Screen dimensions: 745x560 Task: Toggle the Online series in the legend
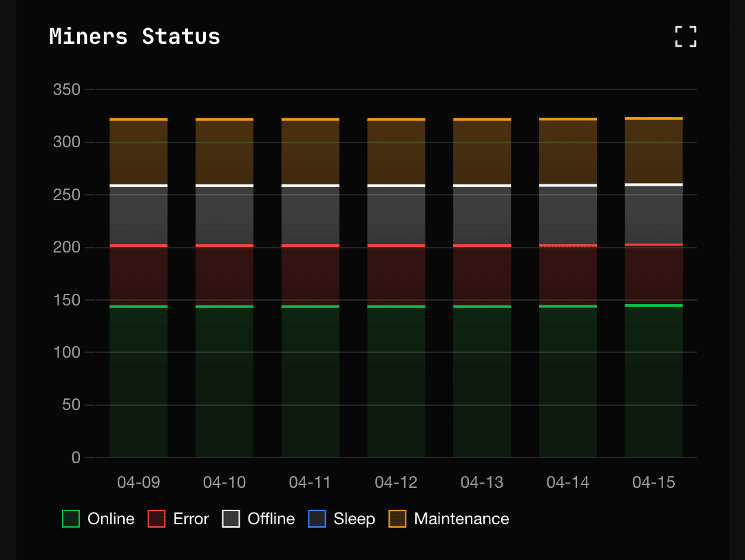98,519
